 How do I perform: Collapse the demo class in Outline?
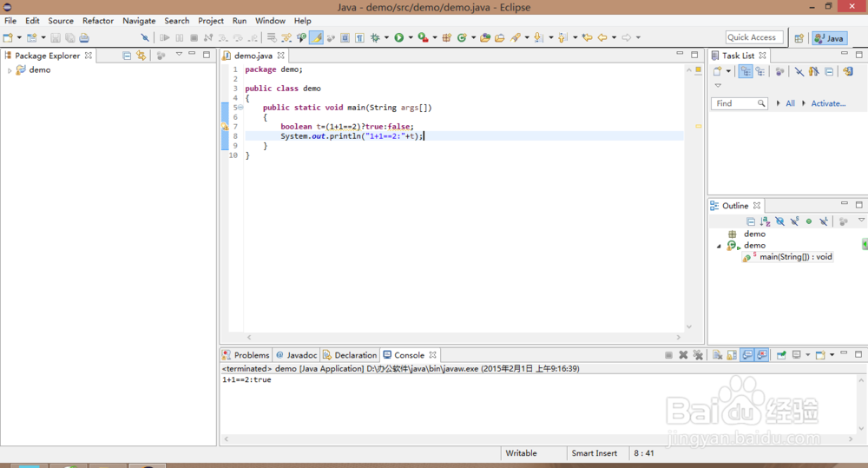coord(719,246)
